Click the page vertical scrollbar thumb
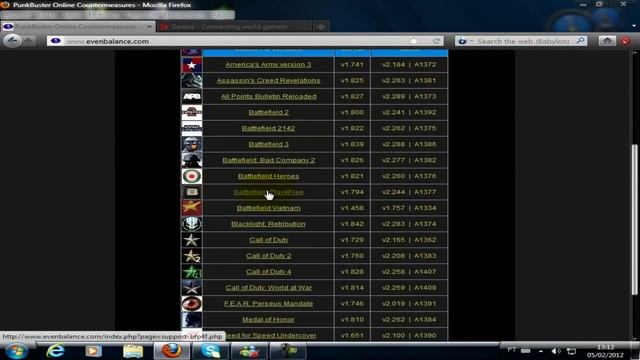 pos(634,220)
